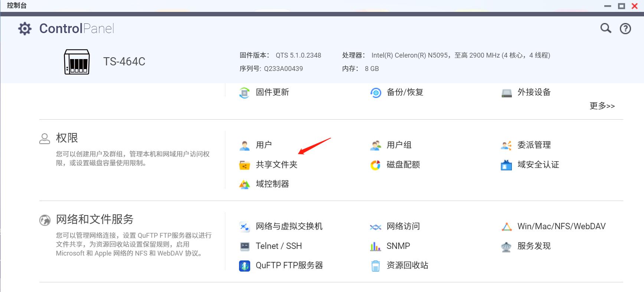Open the 网络访问 link
644x292 pixels.
[x=403, y=227]
